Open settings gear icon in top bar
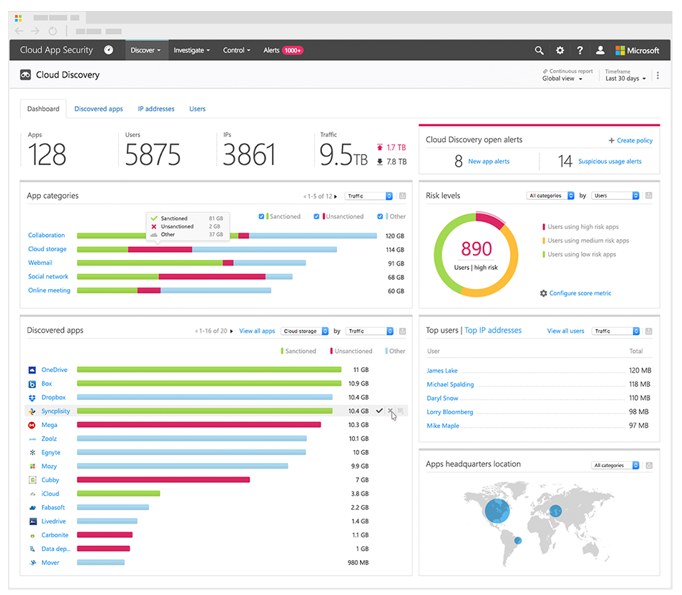The width and height of the screenshot is (682, 595). [559, 50]
